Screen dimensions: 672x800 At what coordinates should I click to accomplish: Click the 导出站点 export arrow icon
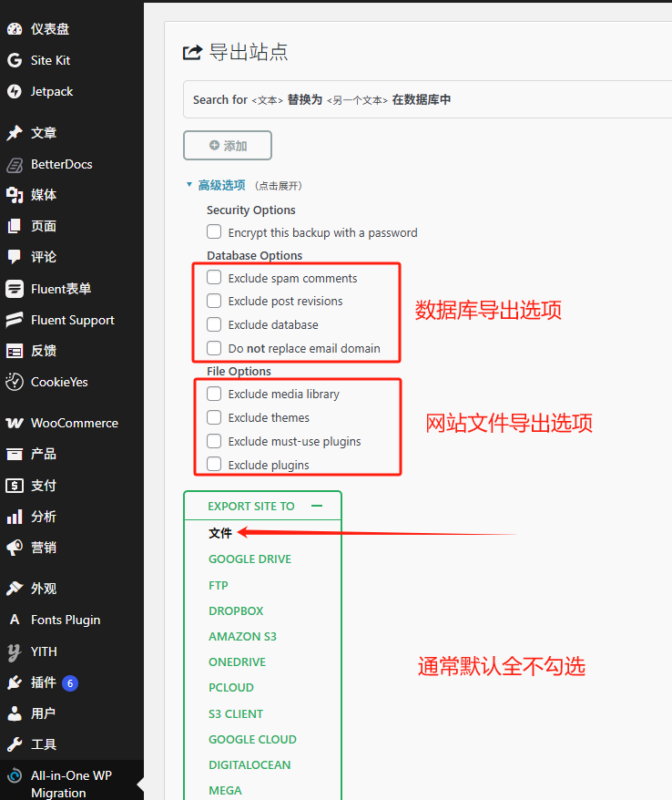pyautogui.click(x=193, y=52)
